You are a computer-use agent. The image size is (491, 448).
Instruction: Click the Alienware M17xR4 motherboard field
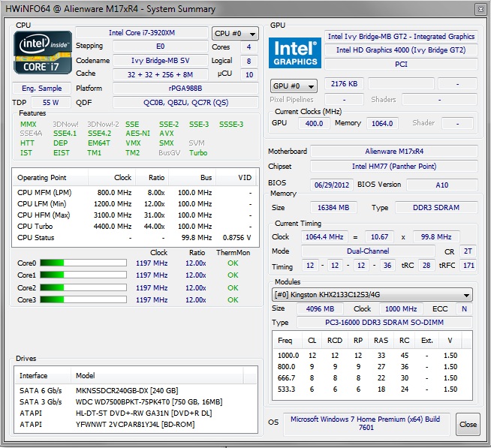(394, 152)
